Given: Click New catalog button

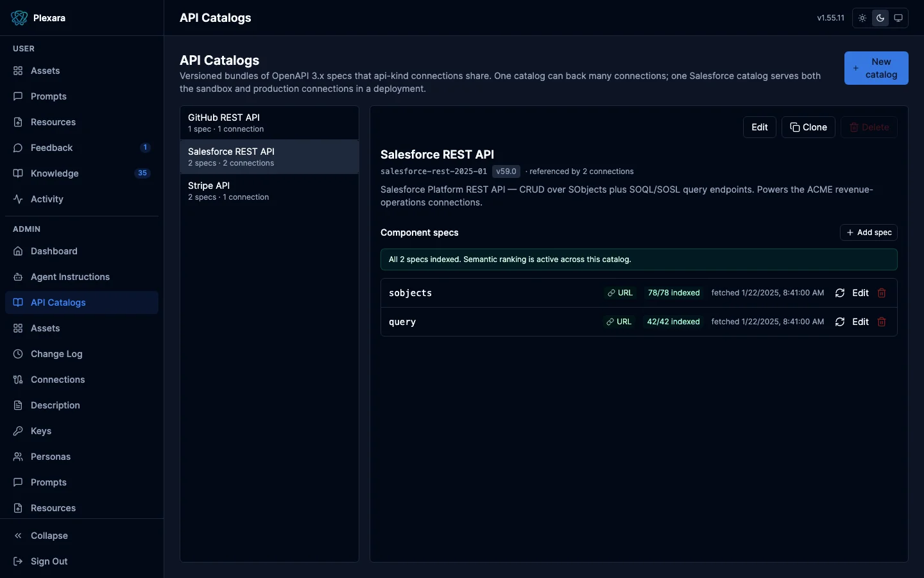Looking at the screenshot, I should [876, 68].
